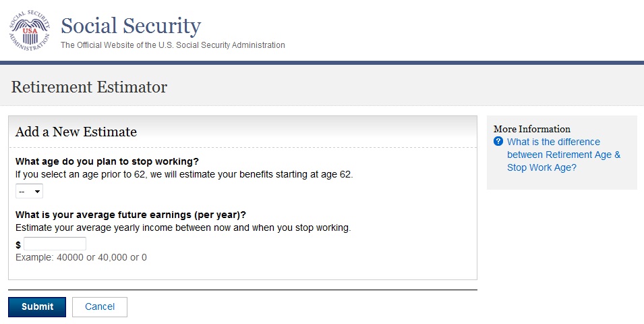Image resolution: width=644 pixels, height=324 pixels.
Task: Open the stop-working age dropdown
Action: click(30, 192)
